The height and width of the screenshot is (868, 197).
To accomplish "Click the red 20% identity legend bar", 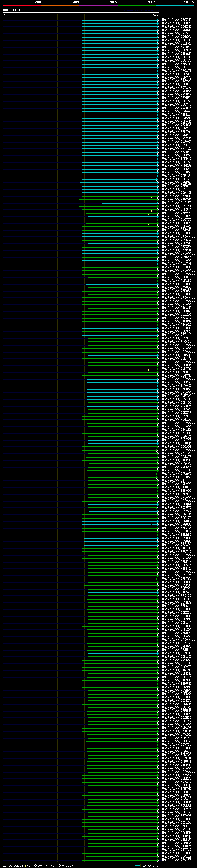I will click(x=22, y=6).
